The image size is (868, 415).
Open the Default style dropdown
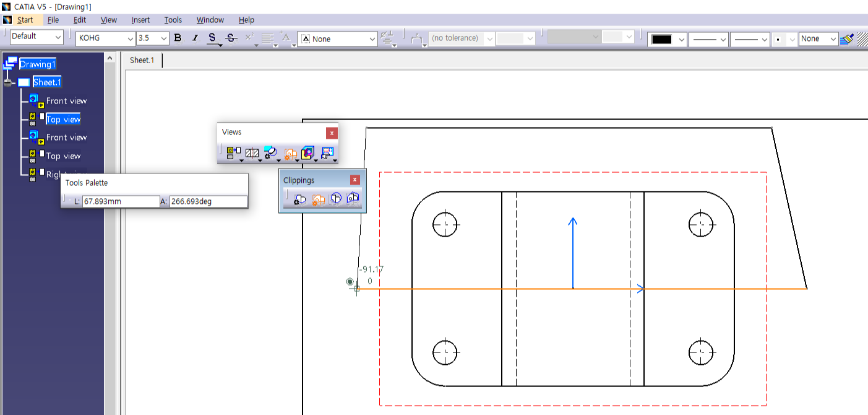37,37
